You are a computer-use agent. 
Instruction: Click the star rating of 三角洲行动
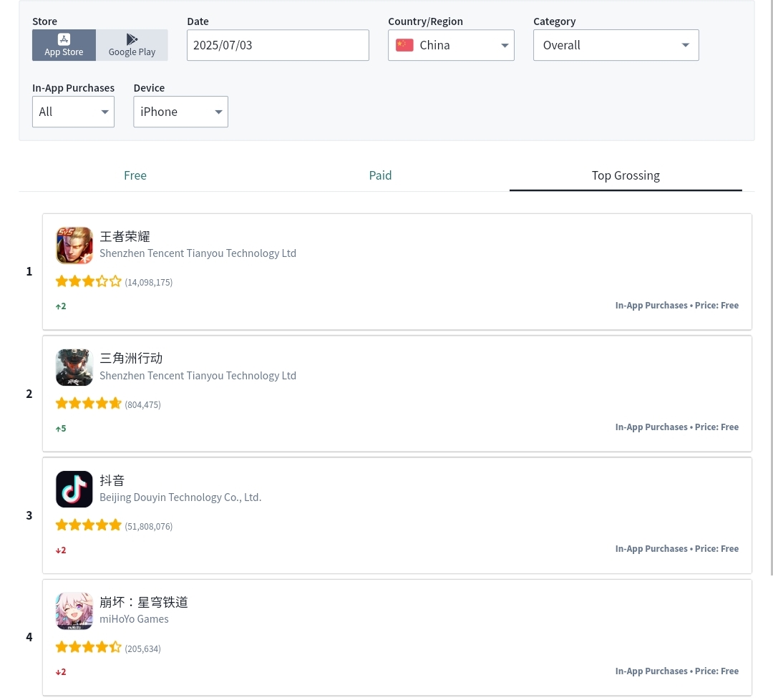click(88, 404)
